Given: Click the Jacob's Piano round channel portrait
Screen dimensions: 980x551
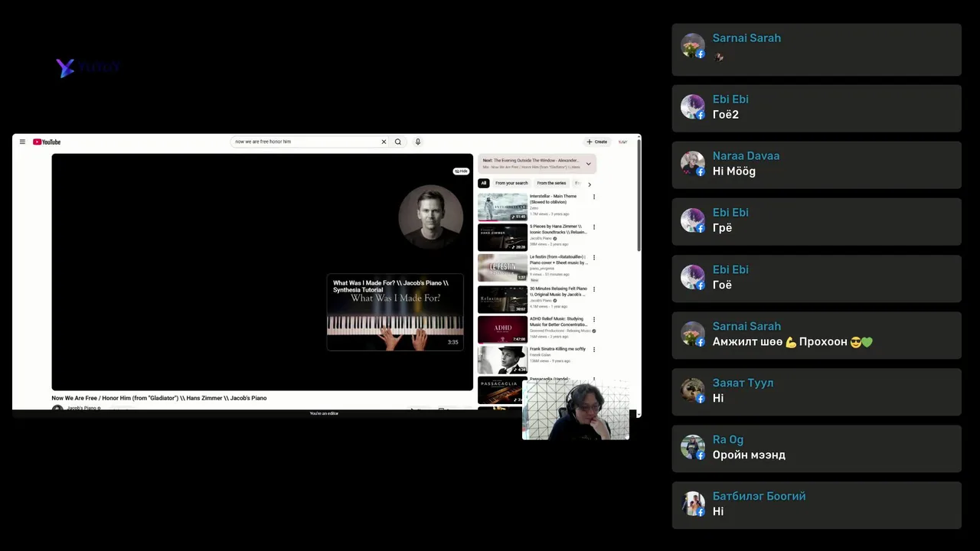Looking at the screenshot, I should pos(431,217).
